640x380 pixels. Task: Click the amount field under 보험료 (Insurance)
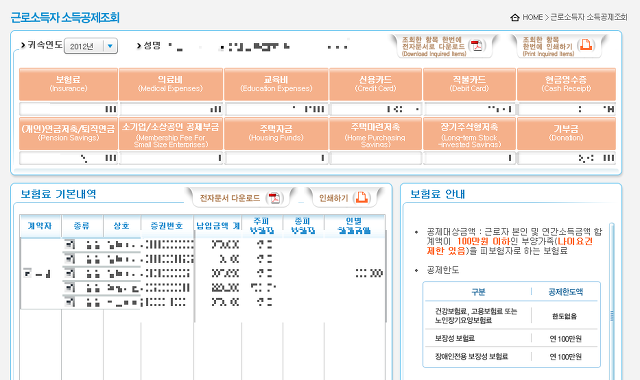click(x=68, y=109)
